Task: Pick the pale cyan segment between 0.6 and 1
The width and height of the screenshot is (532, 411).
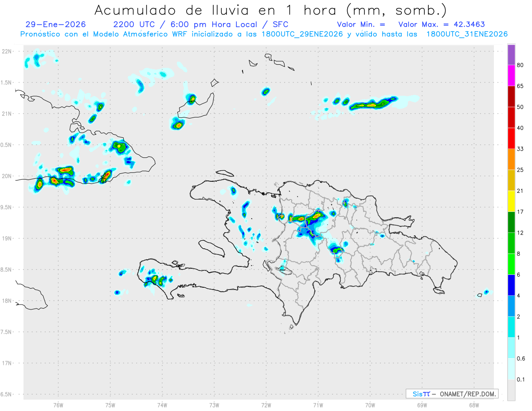Action: (x=511, y=348)
